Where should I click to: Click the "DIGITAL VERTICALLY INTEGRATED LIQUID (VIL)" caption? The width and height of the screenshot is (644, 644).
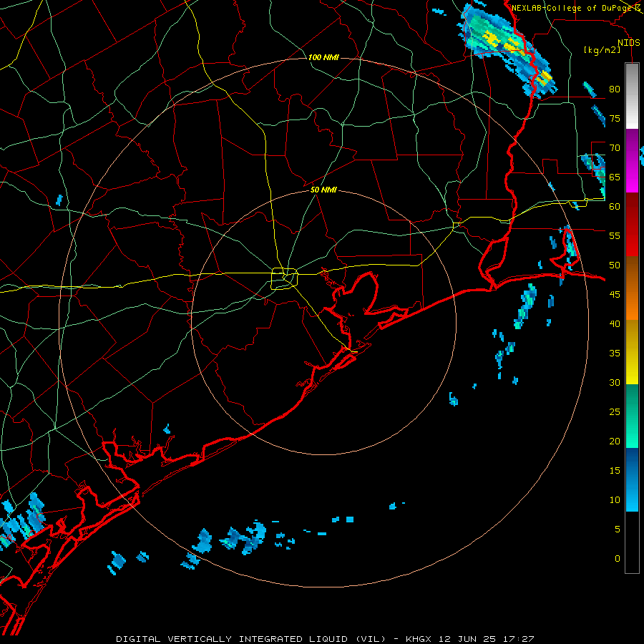251,639
